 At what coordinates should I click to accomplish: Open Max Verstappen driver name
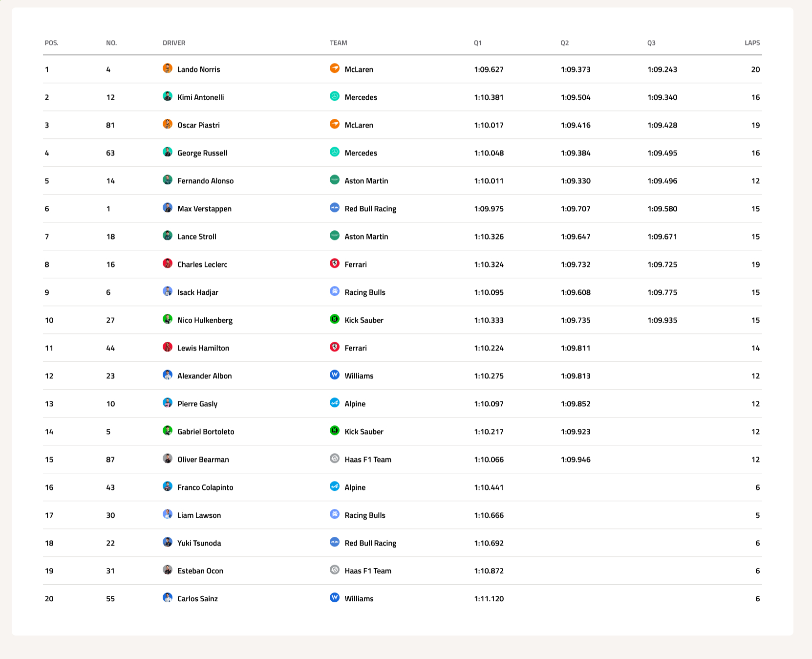[x=205, y=209]
